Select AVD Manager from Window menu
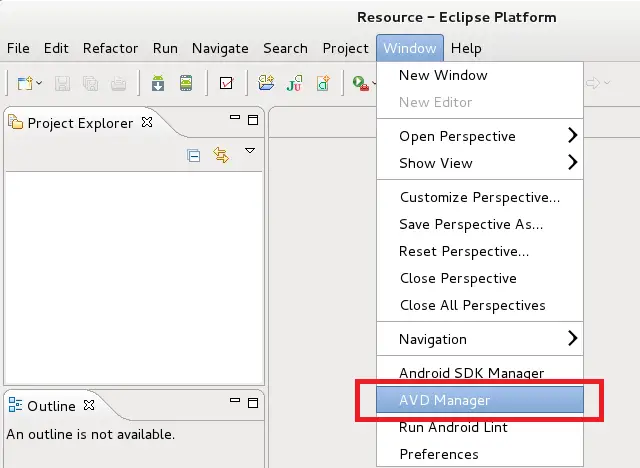640x468 pixels. [x=444, y=400]
